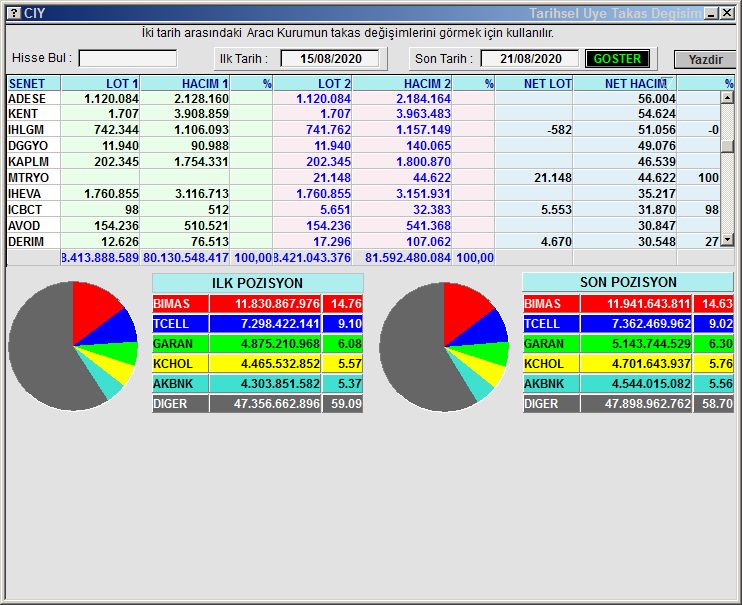Select the Son Tarih date field
742x605 pixels.
(529, 58)
